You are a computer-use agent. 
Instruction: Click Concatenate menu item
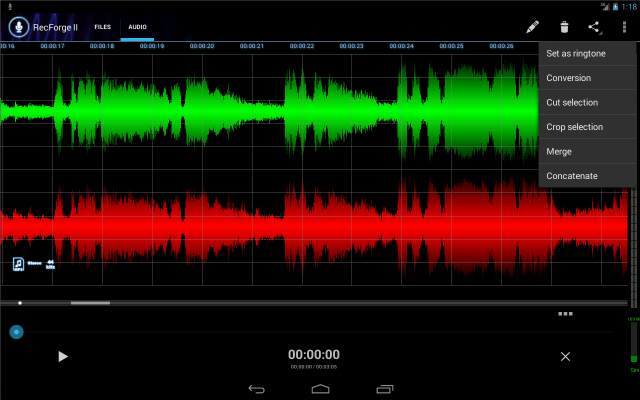pyautogui.click(x=572, y=176)
